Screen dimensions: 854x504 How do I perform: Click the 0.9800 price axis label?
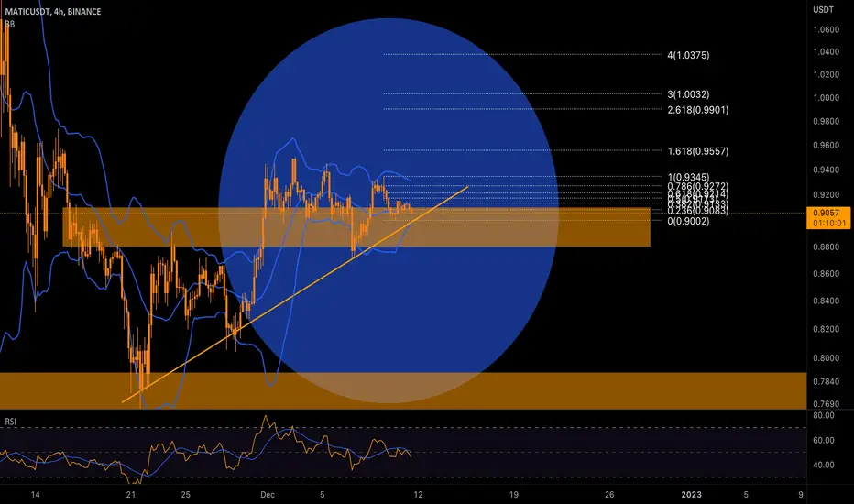pos(826,122)
